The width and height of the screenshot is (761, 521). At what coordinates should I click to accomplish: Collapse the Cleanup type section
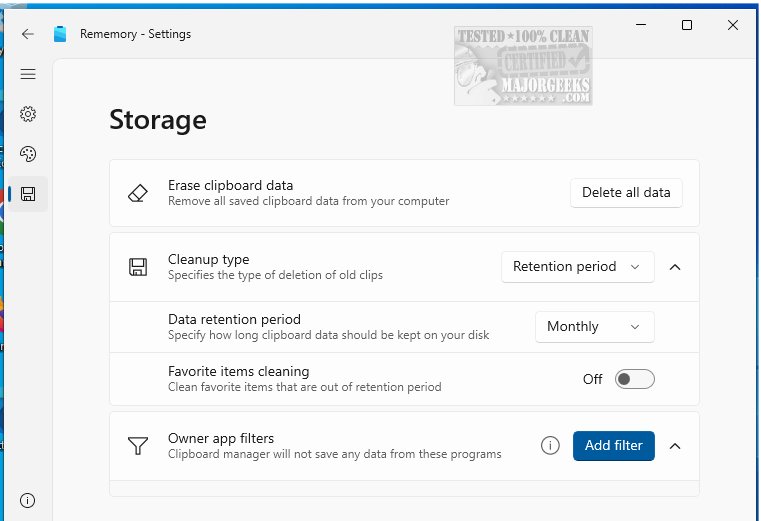click(675, 267)
